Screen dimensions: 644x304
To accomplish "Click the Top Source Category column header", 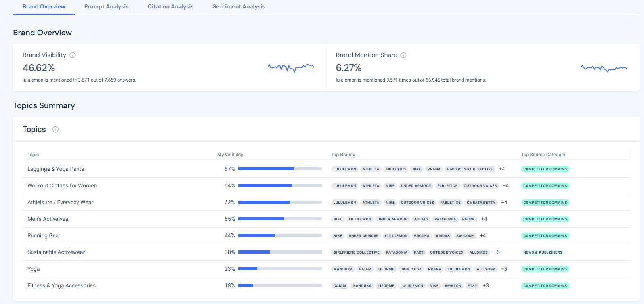I will [x=543, y=155].
